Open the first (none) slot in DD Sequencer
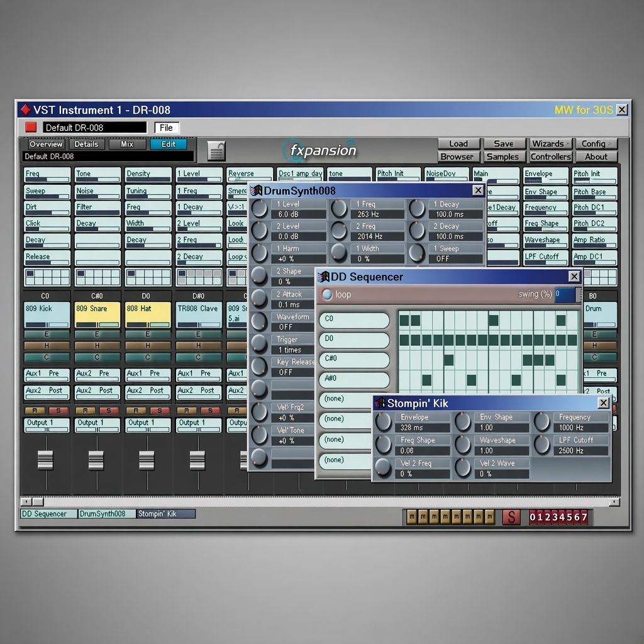This screenshot has height=644, width=644. pyautogui.click(x=346, y=400)
